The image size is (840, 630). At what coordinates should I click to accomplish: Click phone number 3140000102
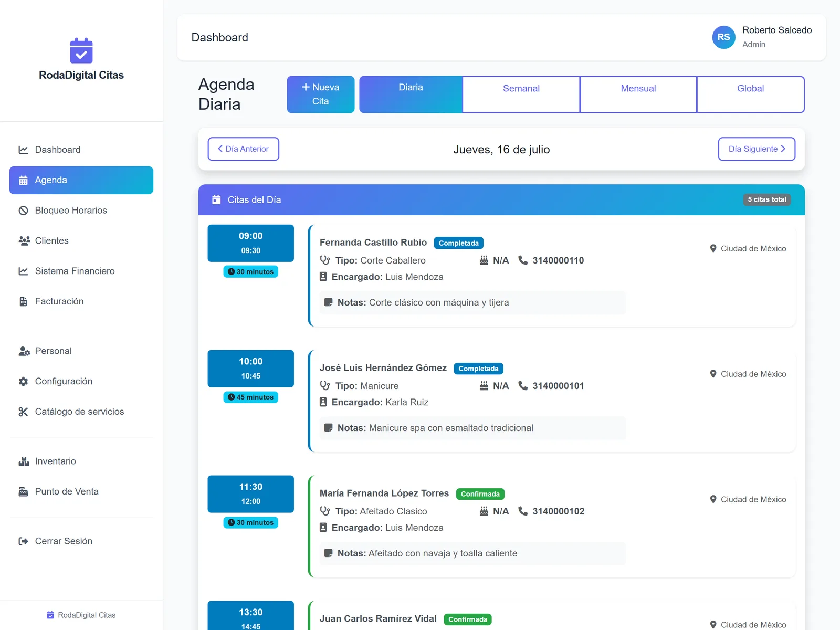click(559, 511)
